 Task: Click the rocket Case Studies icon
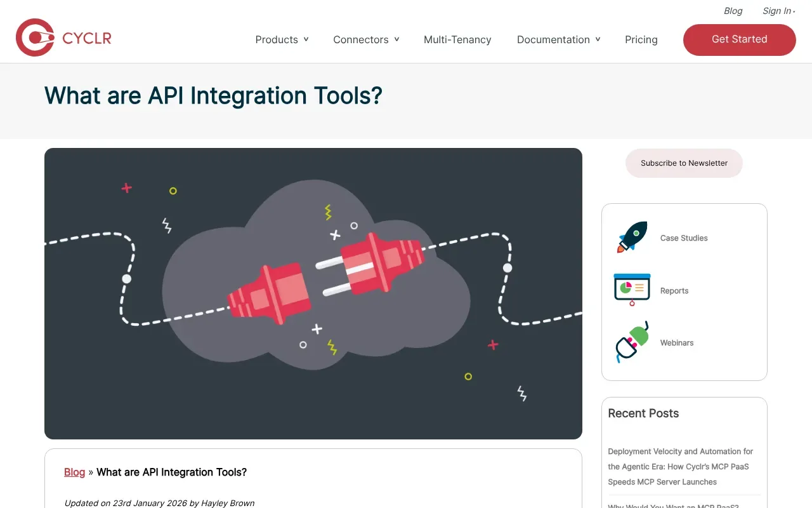tap(632, 237)
